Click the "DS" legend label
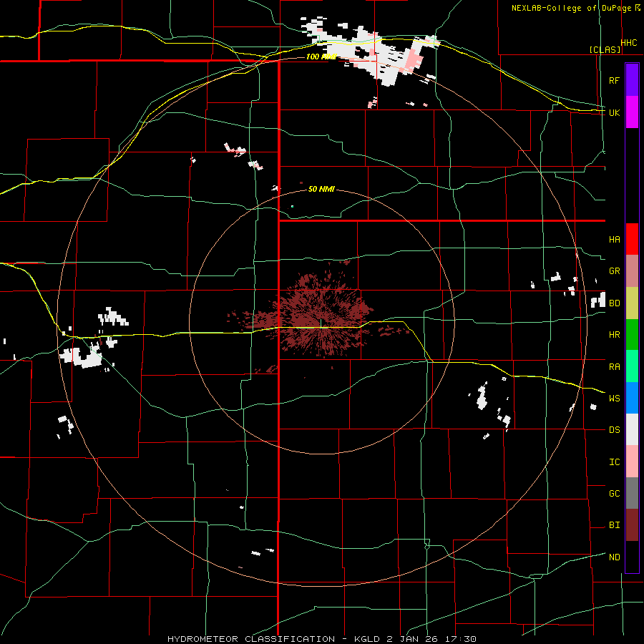The width and height of the screenshot is (644, 644). point(614,430)
